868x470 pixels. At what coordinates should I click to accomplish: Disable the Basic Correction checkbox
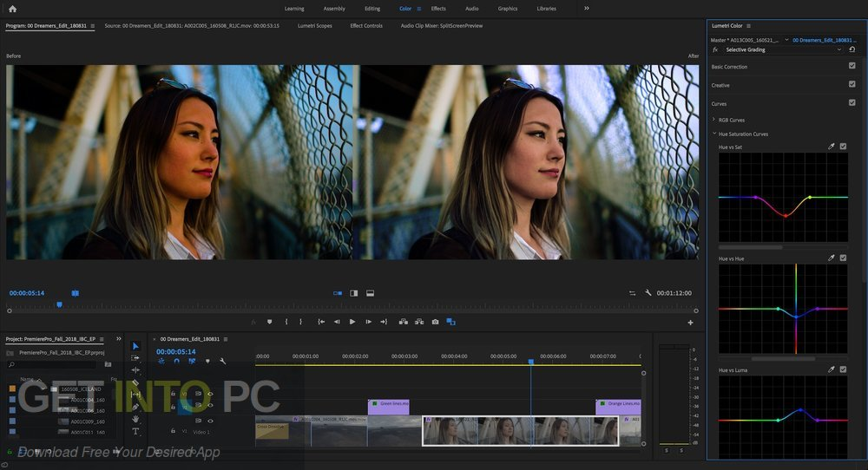[852, 66]
